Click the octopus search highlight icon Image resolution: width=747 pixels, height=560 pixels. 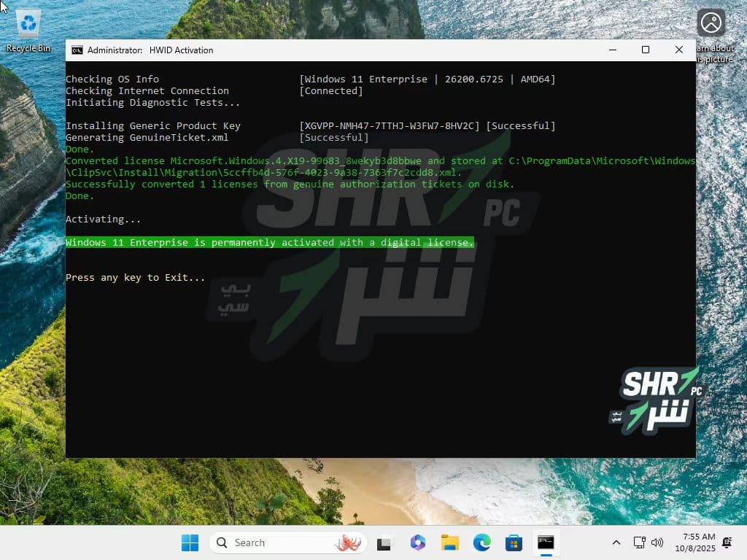(347, 542)
